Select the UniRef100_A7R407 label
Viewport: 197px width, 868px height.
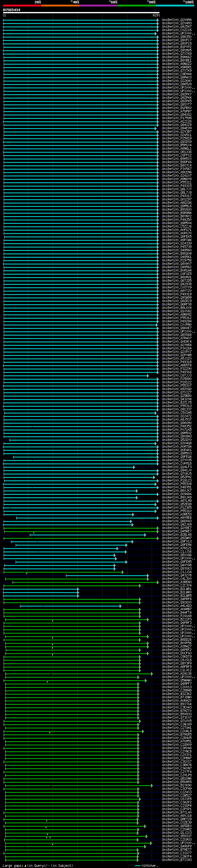pyautogui.click(x=177, y=338)
